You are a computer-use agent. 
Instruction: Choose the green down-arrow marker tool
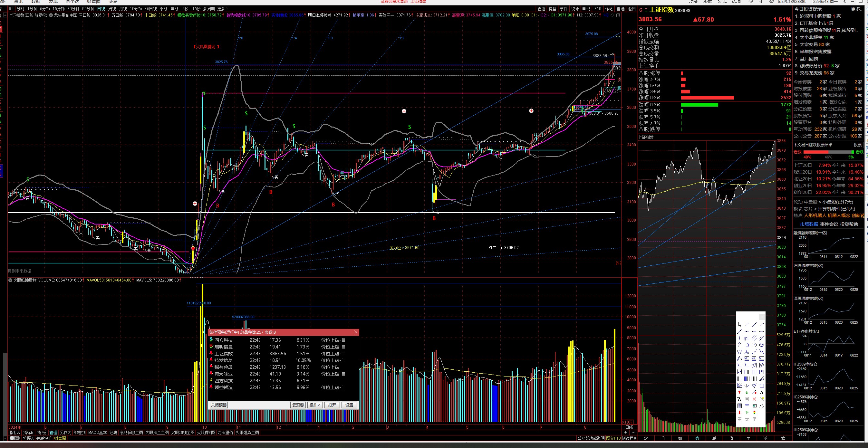747,392
